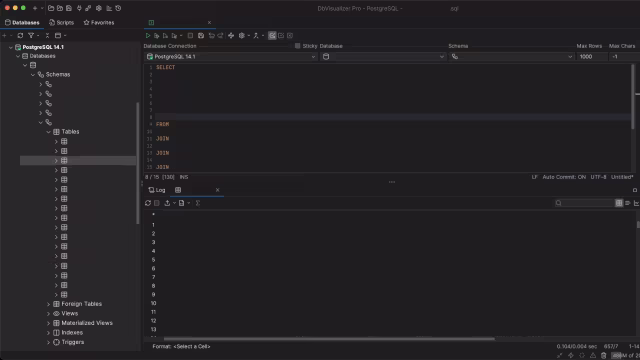The height and width of the screenshot is (360, 640).
Task: Reload the database objects tree
Action: [x=20, y=36]
